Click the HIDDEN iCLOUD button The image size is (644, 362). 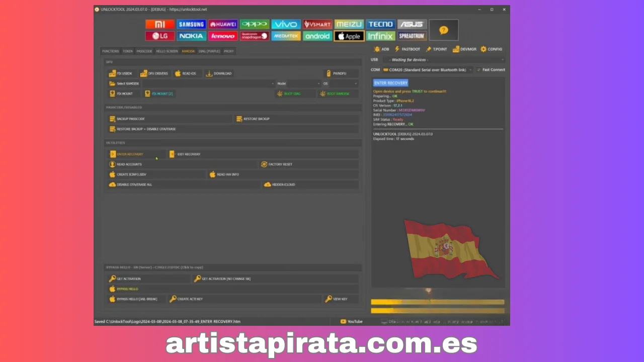[x=310, y=185]
